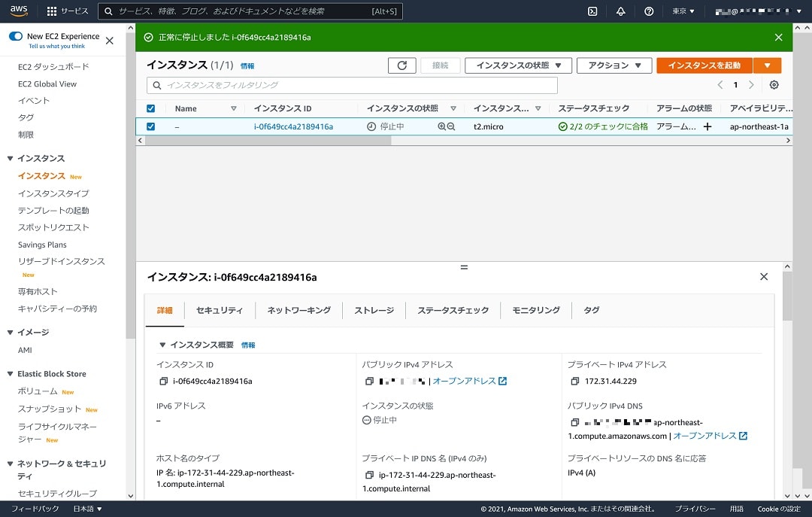
Task: Open the public IPv4 オープンアドレス link
Action: point(470,381)
